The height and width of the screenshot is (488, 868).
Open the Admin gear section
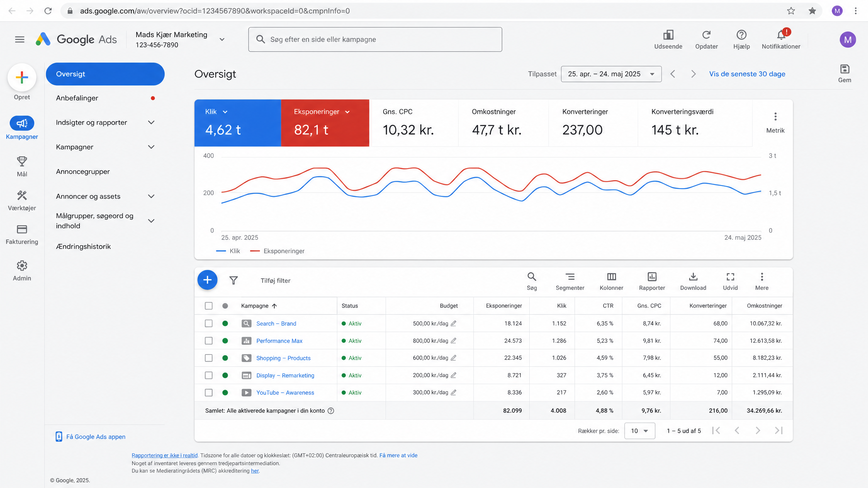click(x=22, y=271)
